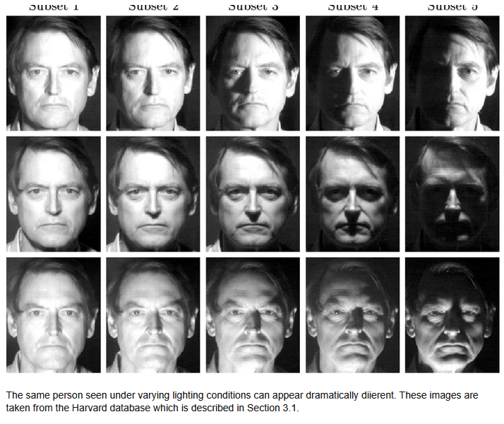This screenshot has width=504, height=424.
Task: Select the Subset 1 bottom row image
Action: click(x=53, y=314)
